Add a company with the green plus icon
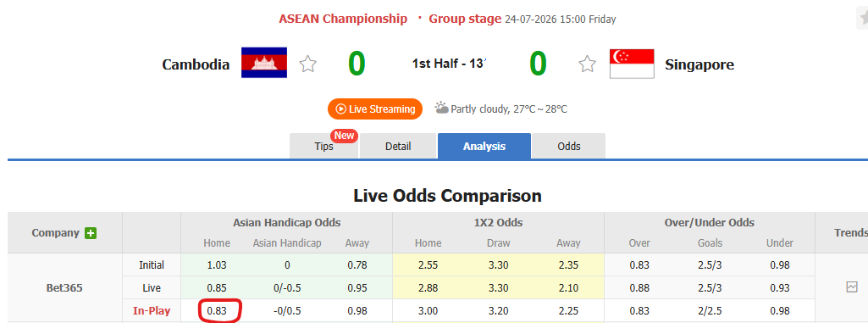The height and width of the screenshot is (323, 868). click(x=91, y=233)
